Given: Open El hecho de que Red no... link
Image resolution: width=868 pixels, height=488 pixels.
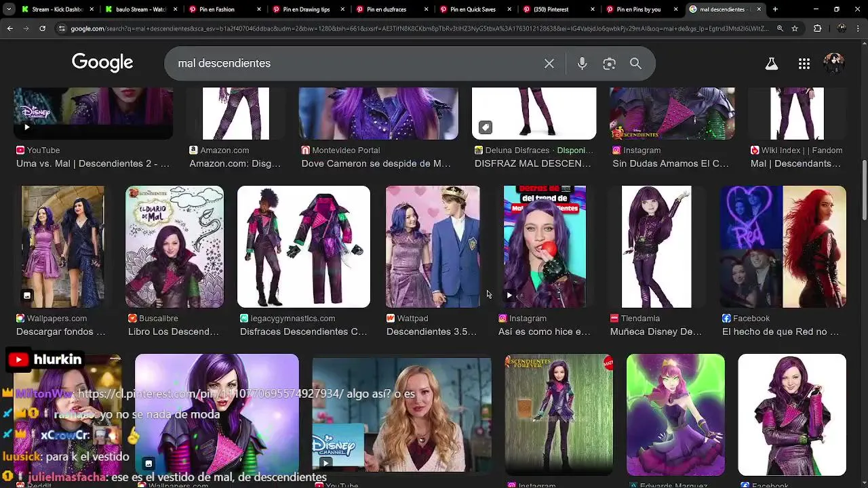Looking at the screenshot, I should tap(782, 331).
